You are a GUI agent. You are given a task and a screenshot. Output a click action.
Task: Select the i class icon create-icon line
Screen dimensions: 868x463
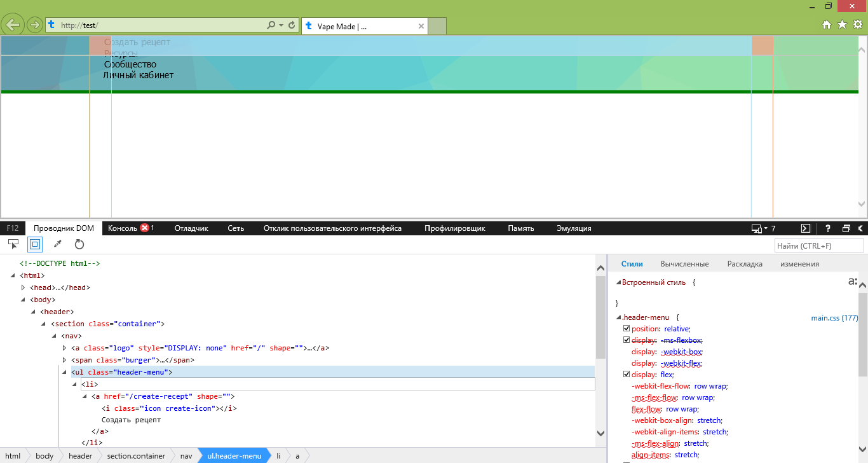(x=169, y=408)
